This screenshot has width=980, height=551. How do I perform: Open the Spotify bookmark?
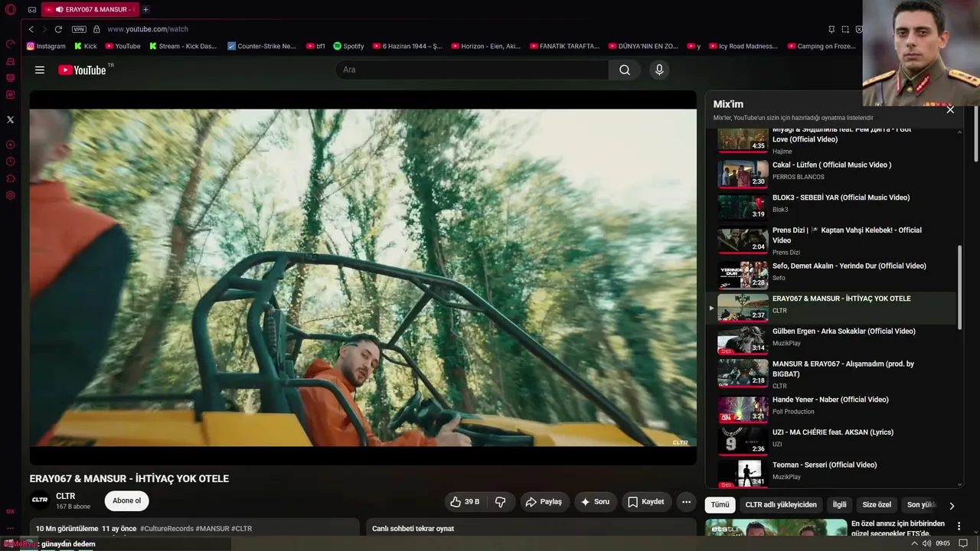(348, 46)
